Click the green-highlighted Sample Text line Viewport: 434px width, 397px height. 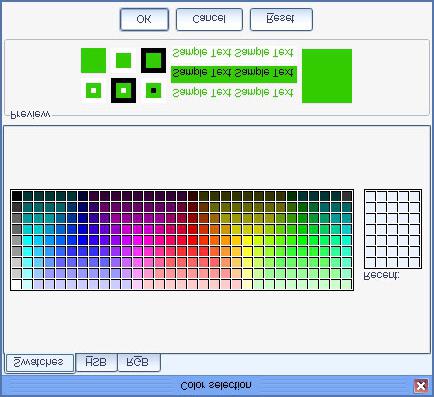[234, 74]
